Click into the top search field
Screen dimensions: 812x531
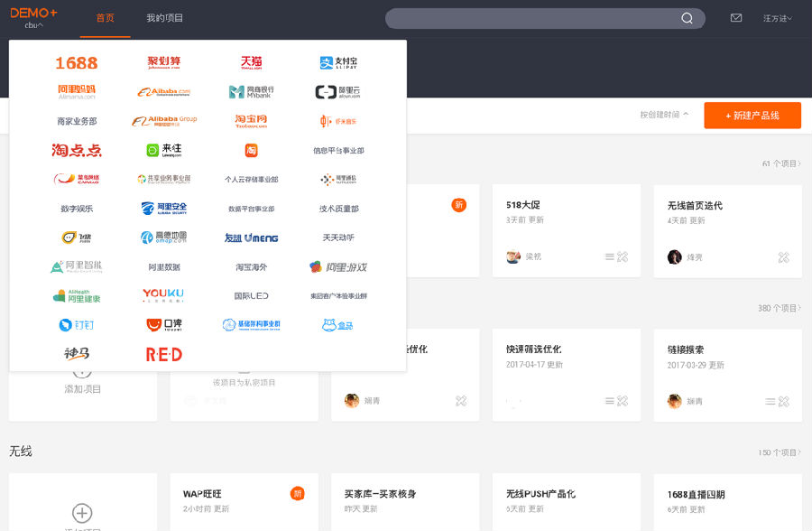[532, 18]
